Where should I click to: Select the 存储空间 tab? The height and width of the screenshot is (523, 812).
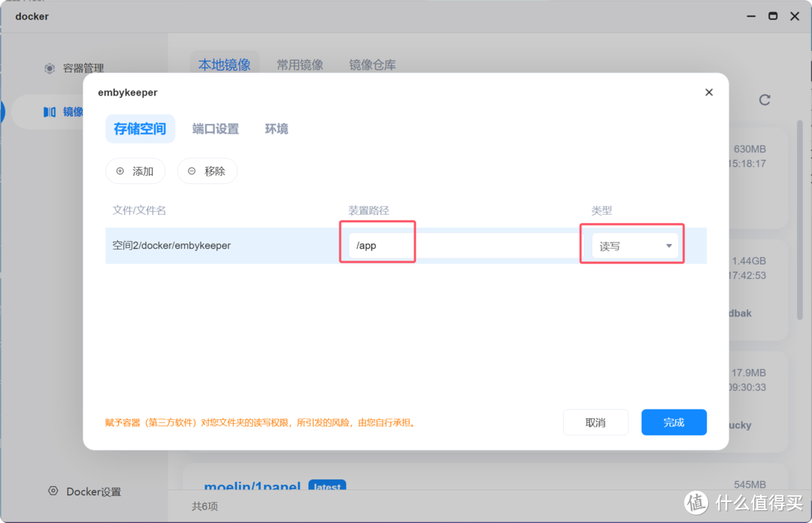tap(140, 128)
